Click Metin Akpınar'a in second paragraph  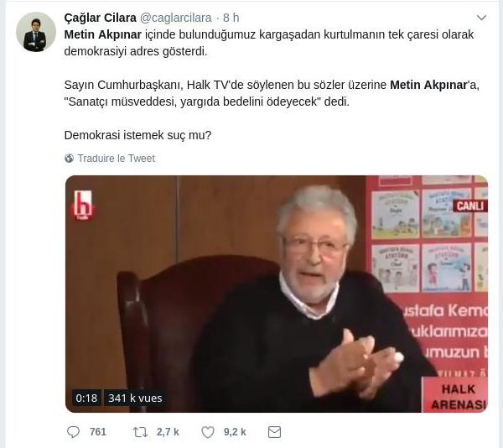434,85
